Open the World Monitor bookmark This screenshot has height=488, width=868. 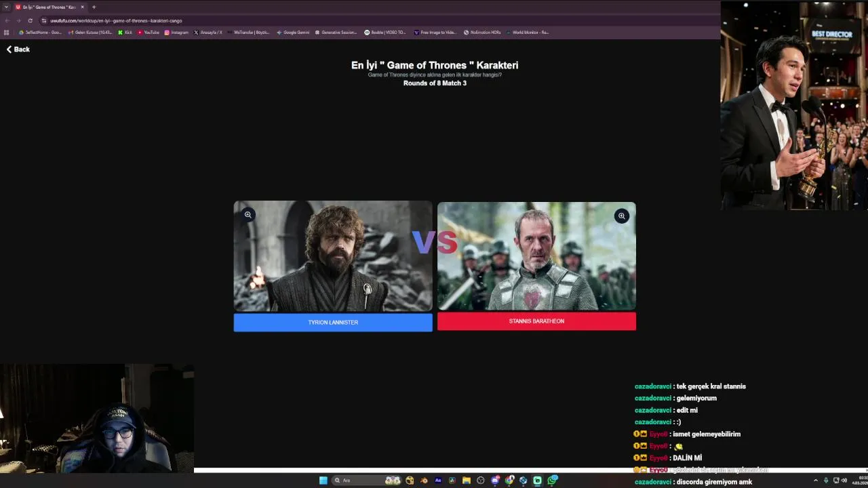point(528,32)
